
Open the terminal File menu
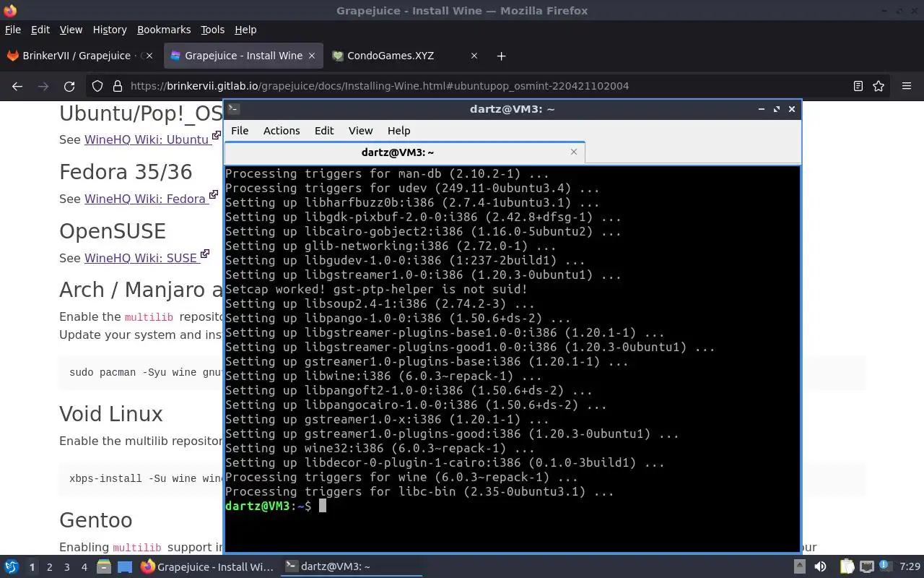coord(240,131)
